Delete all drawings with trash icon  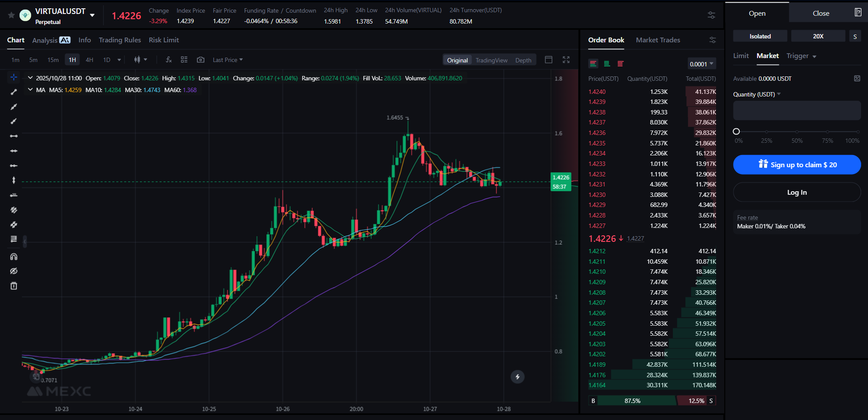(14, 286)
